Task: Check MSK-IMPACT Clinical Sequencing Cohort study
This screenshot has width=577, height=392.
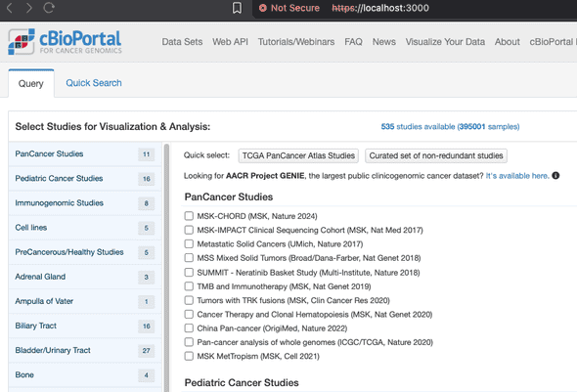Action: coord(189,230)
